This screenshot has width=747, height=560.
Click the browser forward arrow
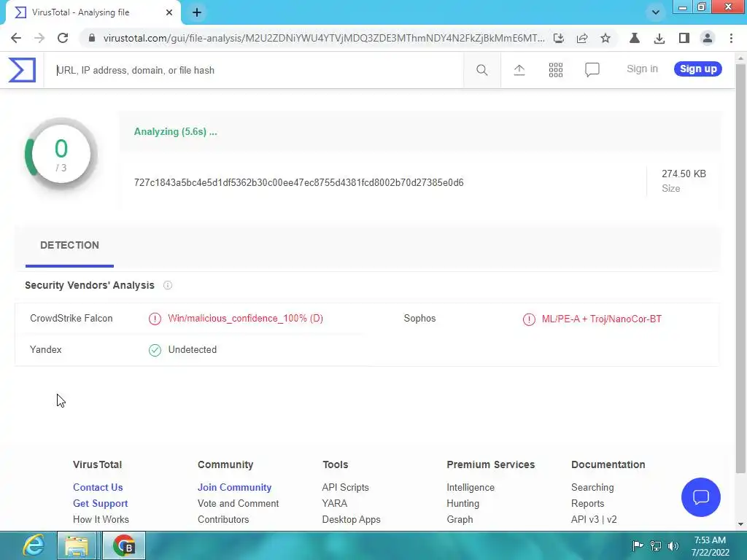[x=39, y=38]
